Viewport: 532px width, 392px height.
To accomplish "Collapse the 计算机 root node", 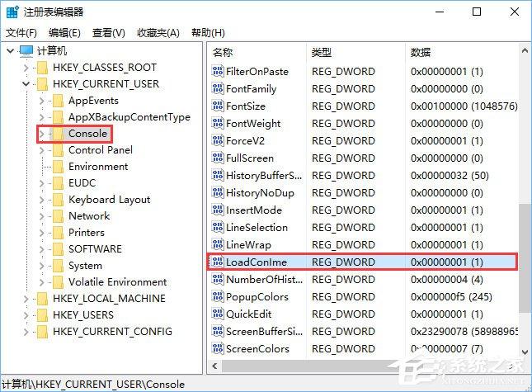I will pos(10,51).
